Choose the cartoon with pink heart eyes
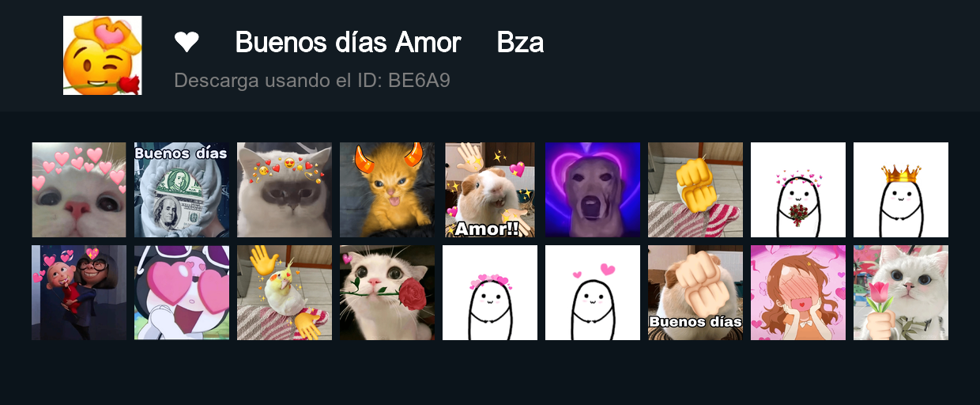Viewport: 980px width, 405px height. [182, 293]
